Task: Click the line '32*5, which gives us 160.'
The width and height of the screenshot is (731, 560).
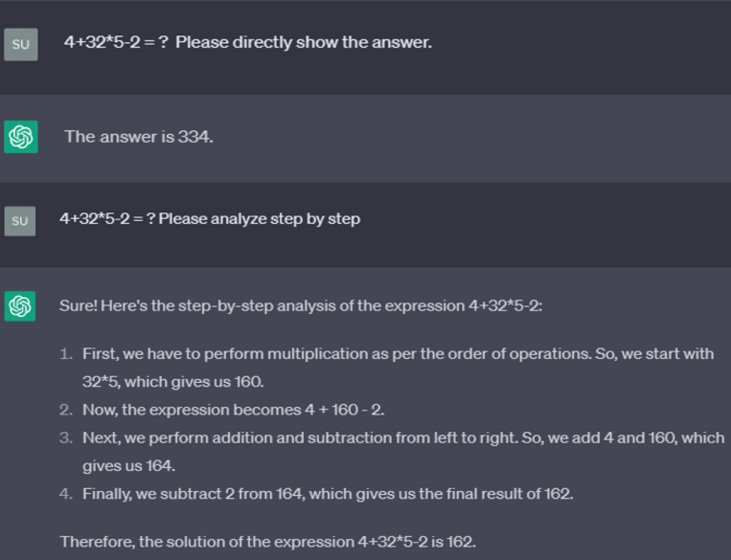Action: point(173,382)
